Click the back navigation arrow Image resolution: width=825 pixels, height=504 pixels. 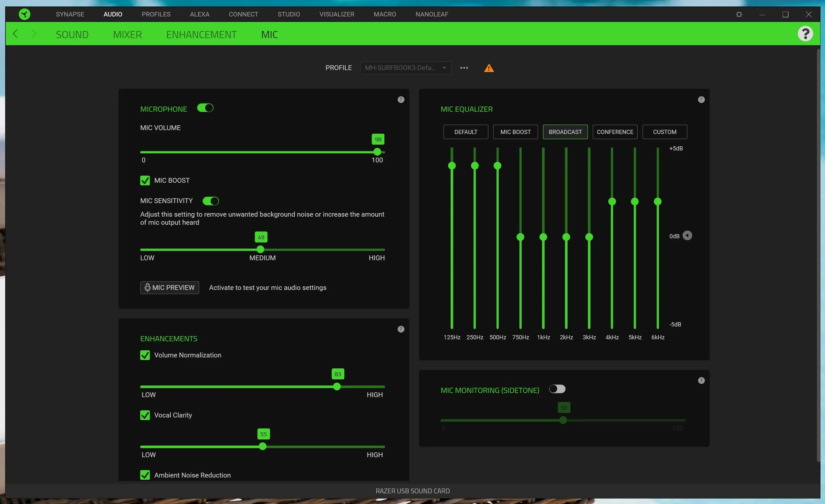[x=16, y=34]
